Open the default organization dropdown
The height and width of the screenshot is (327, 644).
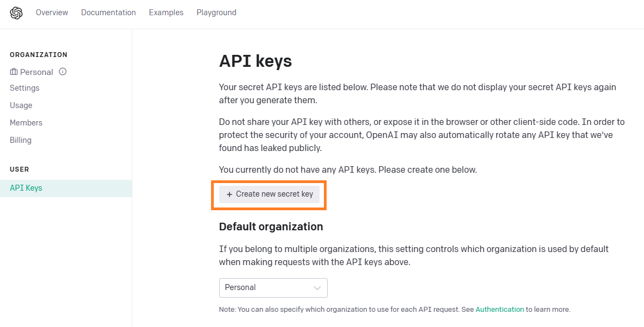[x=273, y=288]
